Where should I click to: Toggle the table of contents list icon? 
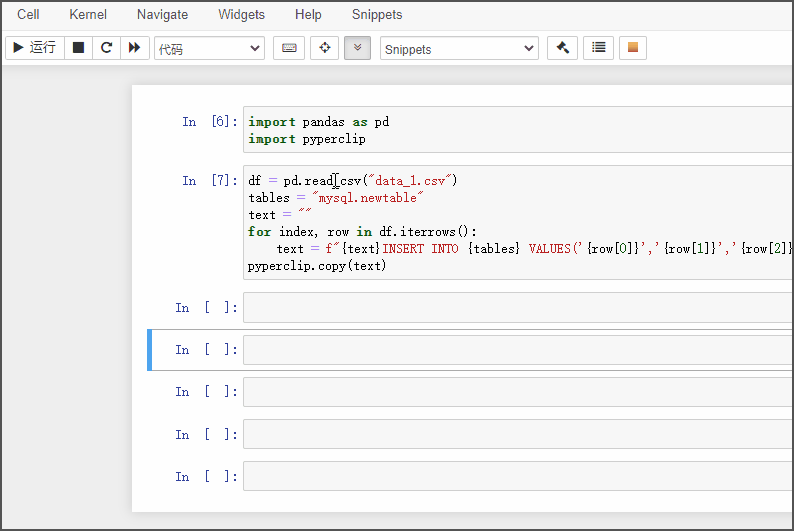(x=599, y=48)
